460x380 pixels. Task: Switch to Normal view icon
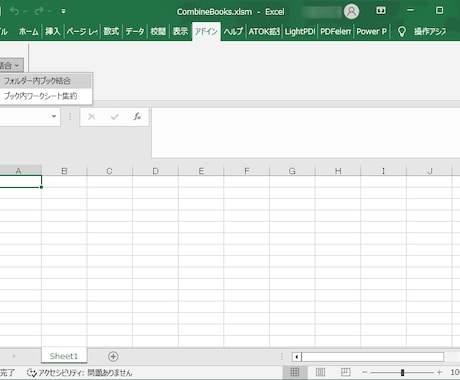pos(295,372)
